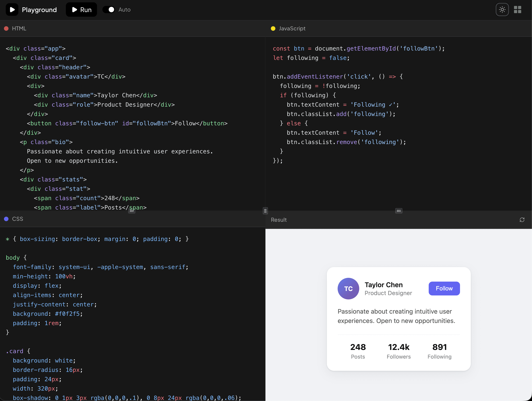Run the code with the Run button
Viewport: 532px width, 401px height.
81,9
